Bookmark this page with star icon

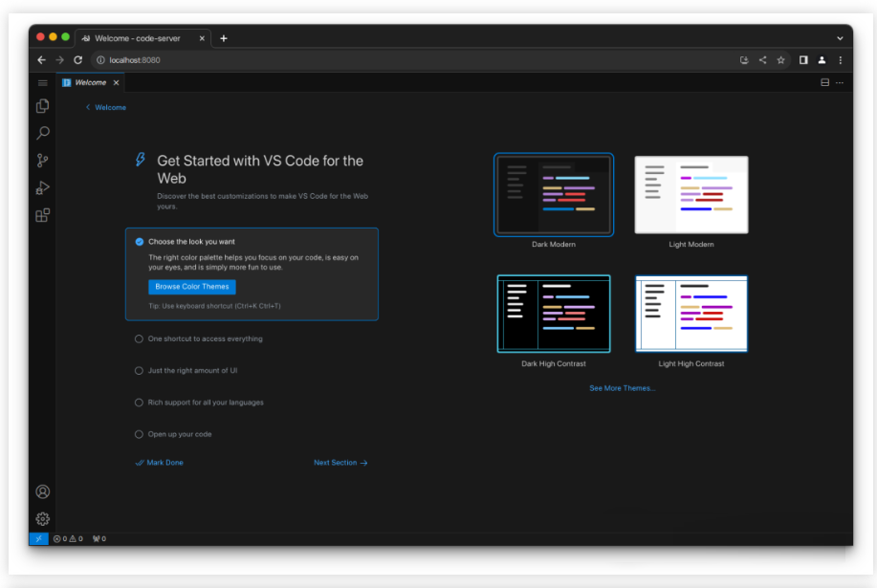[780, 60]
